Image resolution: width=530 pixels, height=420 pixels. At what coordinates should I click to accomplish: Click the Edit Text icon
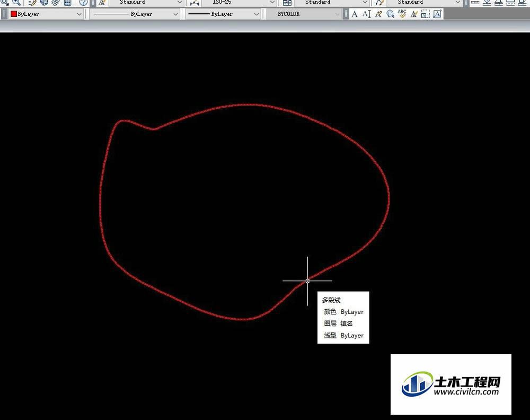click(378, 14)
